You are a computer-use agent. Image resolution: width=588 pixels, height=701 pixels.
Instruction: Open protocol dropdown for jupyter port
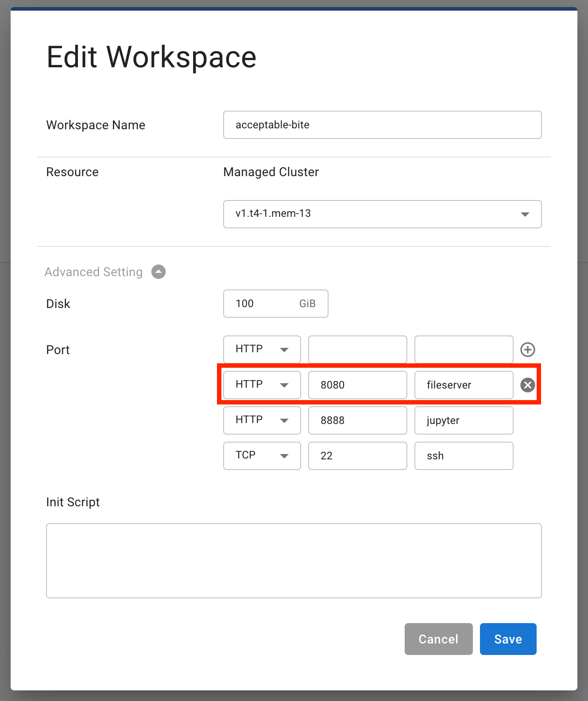click(262, 420)
